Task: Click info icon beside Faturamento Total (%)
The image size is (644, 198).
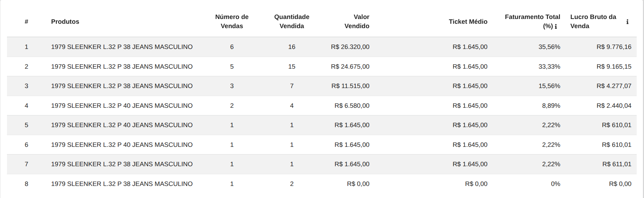Action: [x=556, y=26]
